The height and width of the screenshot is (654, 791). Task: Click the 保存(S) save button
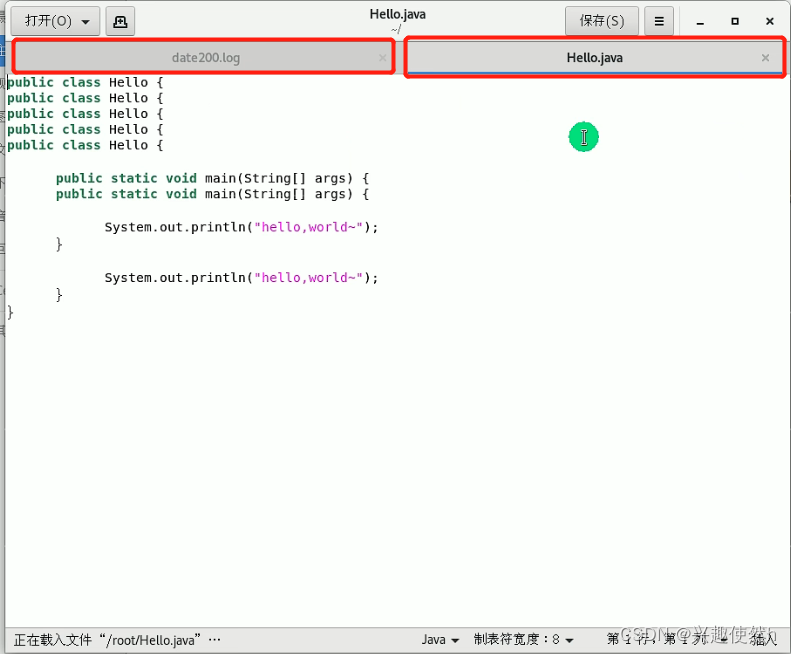coord(602,21)
